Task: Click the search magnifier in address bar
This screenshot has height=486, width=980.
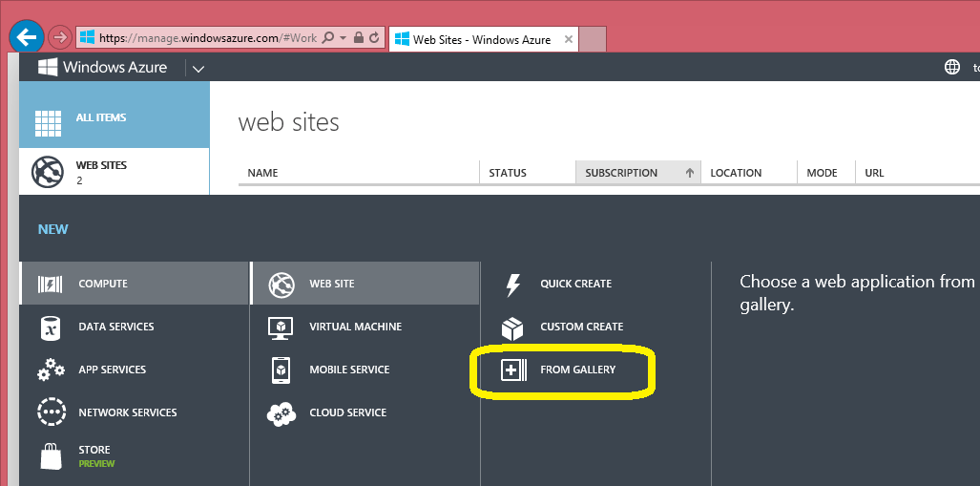Action: coord(328,37)
